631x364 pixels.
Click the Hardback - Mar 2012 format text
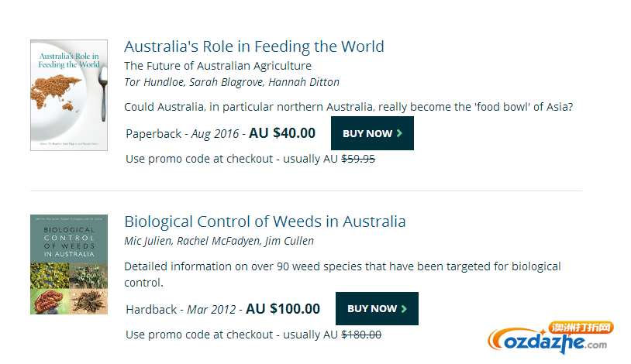pos(181,310)
